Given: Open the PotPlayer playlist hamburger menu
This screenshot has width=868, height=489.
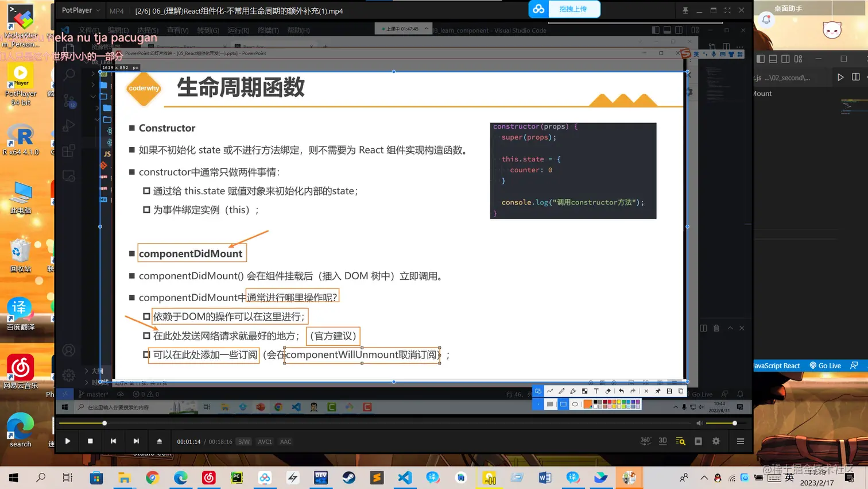Looking at the screenshot, I should pos(741,441).
